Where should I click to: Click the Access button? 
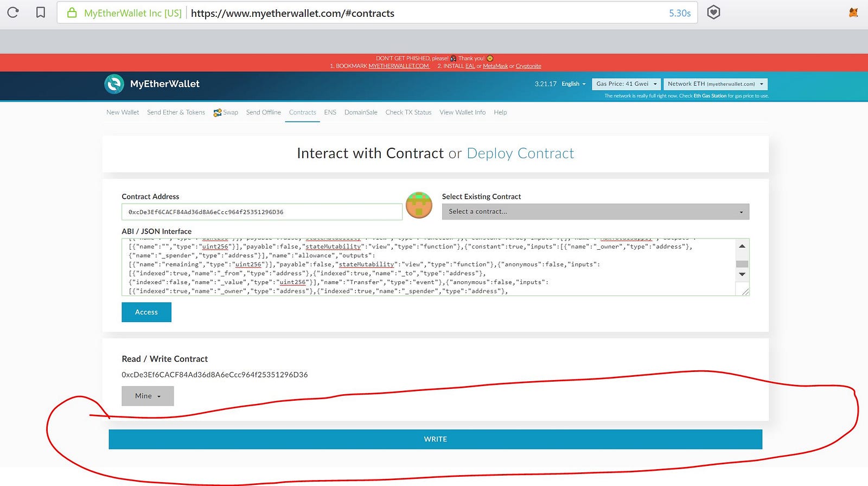(x=146, y=312)
